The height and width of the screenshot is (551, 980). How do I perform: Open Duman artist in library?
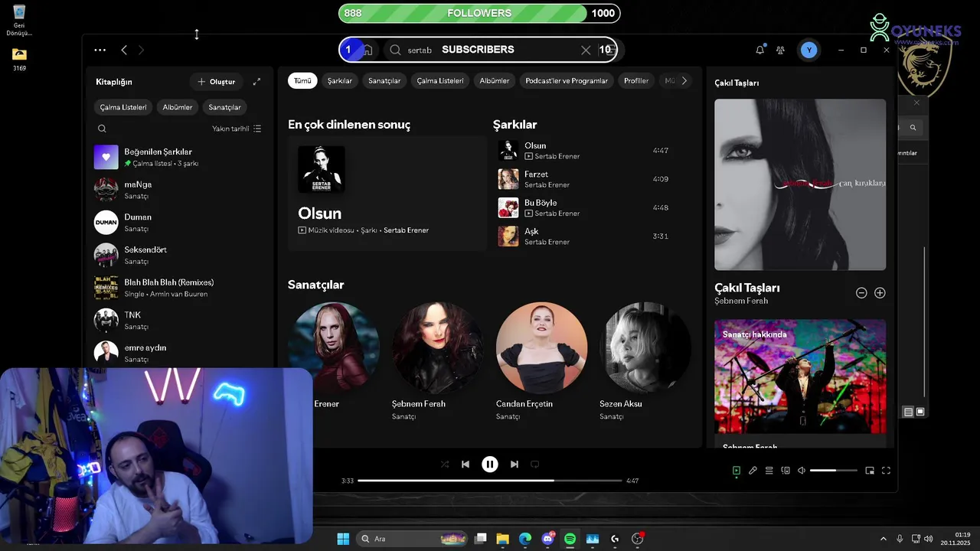click(180, 223)
